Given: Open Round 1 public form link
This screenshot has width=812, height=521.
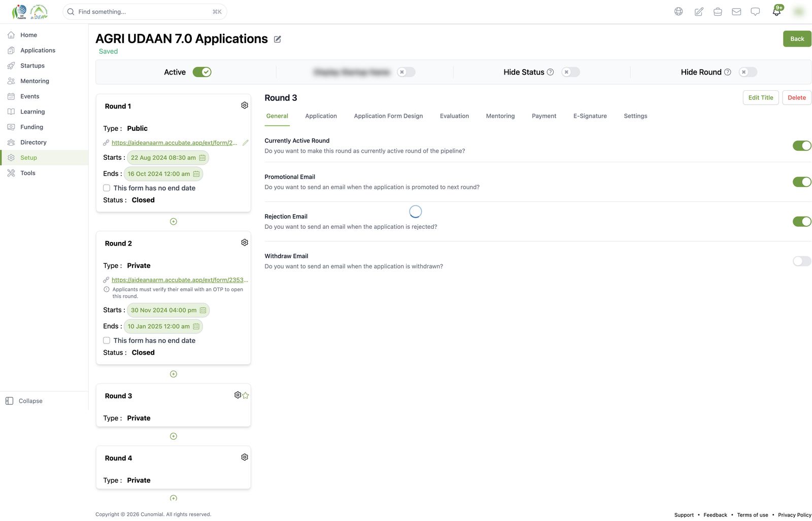Looking at the screenshot, I should [x=174, y=143].
